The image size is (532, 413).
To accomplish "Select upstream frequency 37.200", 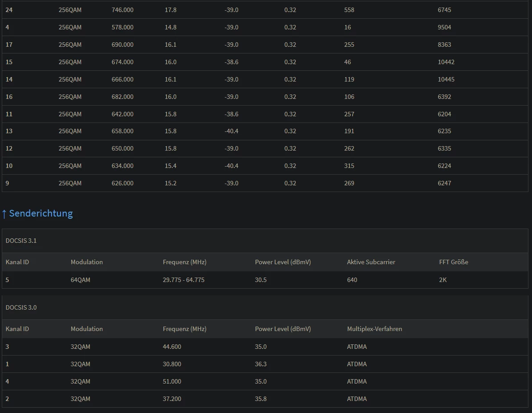I will 172,399.
